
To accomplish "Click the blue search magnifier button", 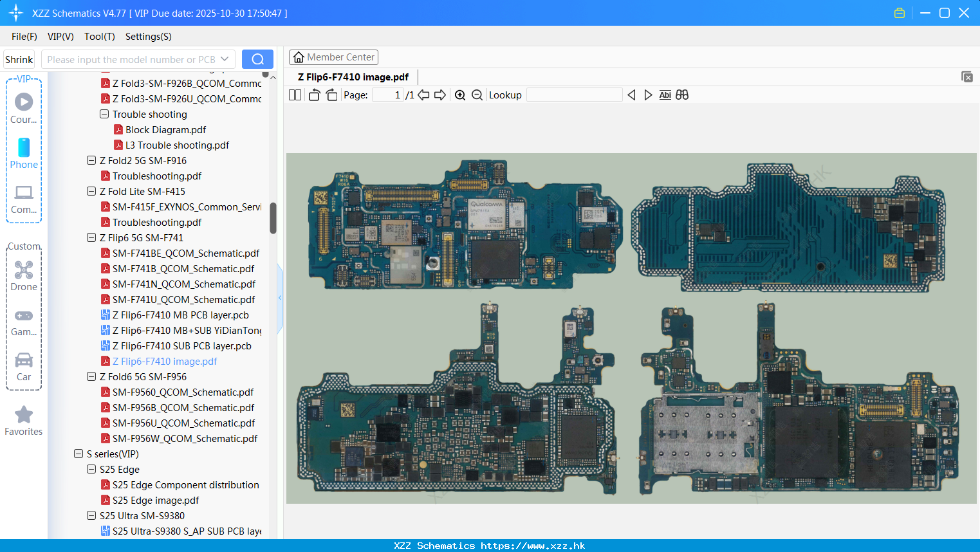I will tap(257, 59).
